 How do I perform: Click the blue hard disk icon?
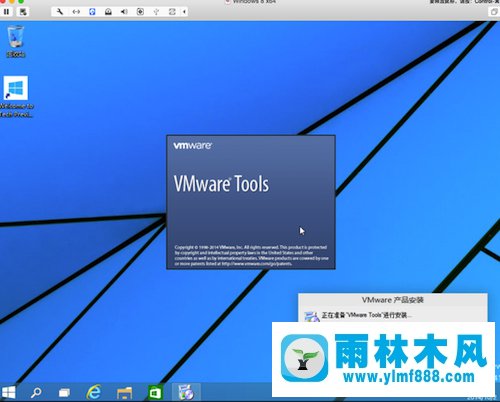tap(92, 12)
